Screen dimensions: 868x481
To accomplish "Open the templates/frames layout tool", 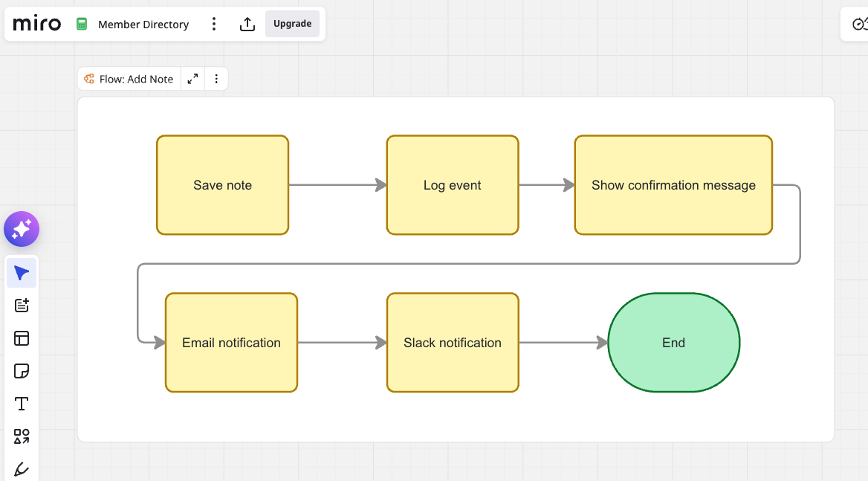I will (x=22, y=338).
